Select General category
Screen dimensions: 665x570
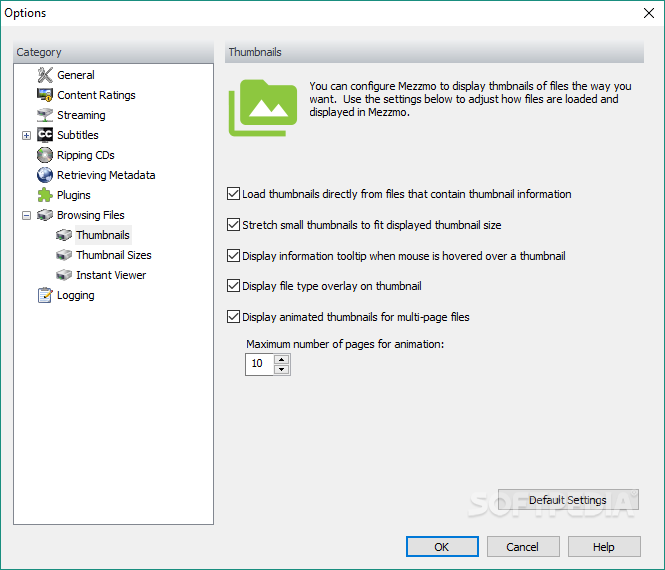[x=76, y=75]
